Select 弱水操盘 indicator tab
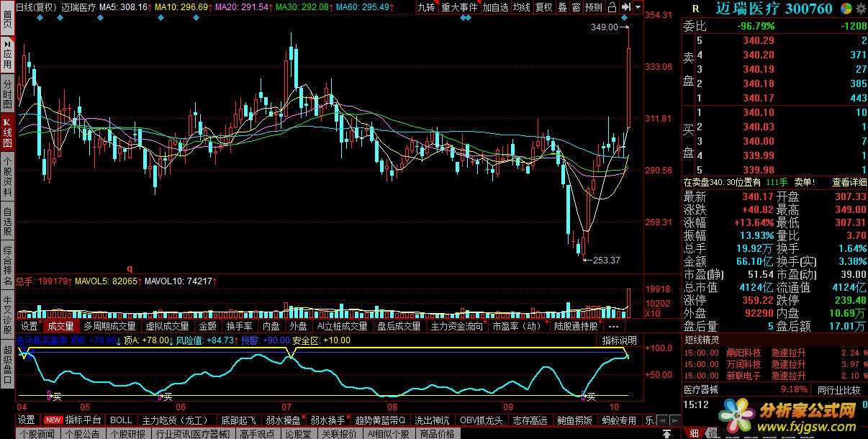The image size is (868, 439). pos(284,420)
